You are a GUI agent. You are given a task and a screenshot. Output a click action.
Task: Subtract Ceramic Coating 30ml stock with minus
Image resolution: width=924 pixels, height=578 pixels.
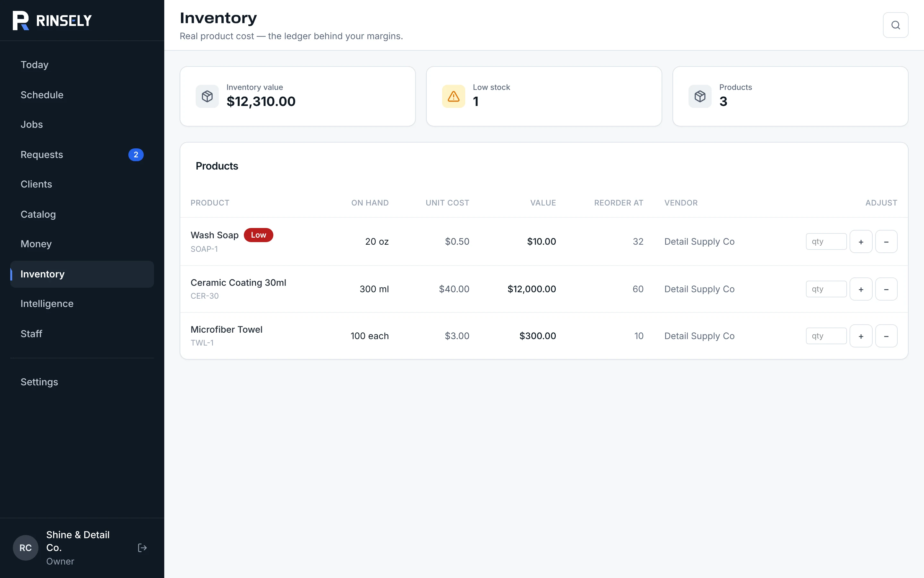[886, 289]
